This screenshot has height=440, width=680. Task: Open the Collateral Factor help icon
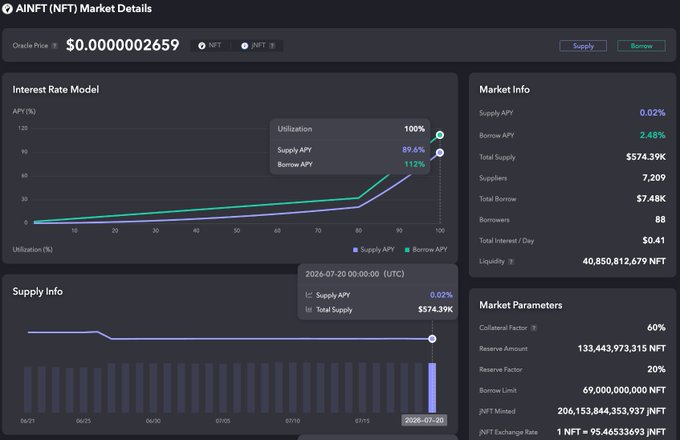coord(534,328)
